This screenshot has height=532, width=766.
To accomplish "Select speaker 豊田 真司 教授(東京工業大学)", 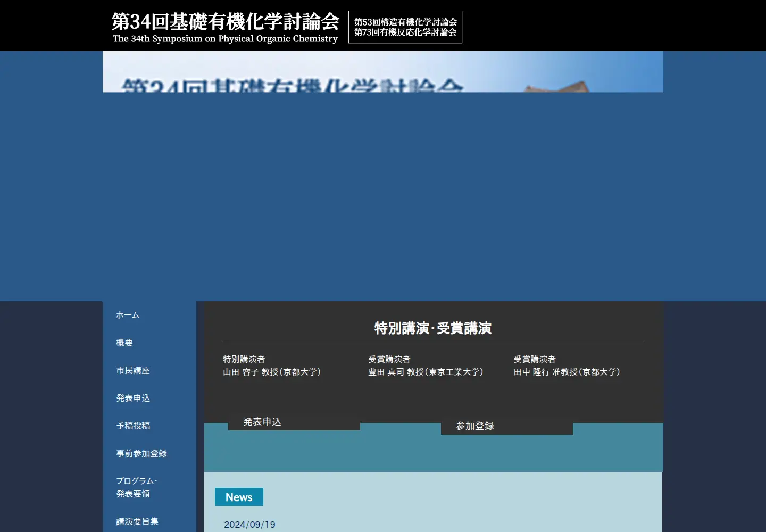I will point(426,372).
